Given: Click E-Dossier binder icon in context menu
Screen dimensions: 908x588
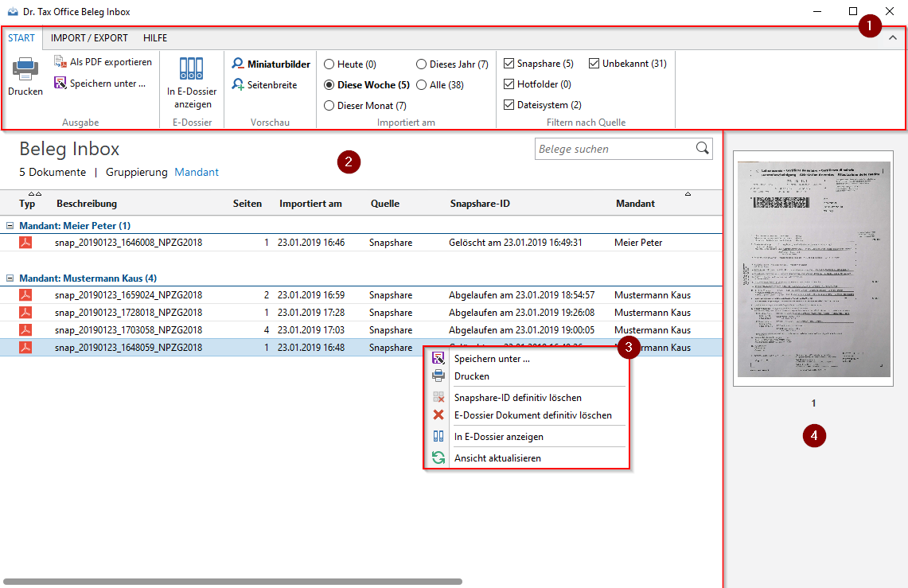Looking at the screenshot, I should (x=438, y=436).
